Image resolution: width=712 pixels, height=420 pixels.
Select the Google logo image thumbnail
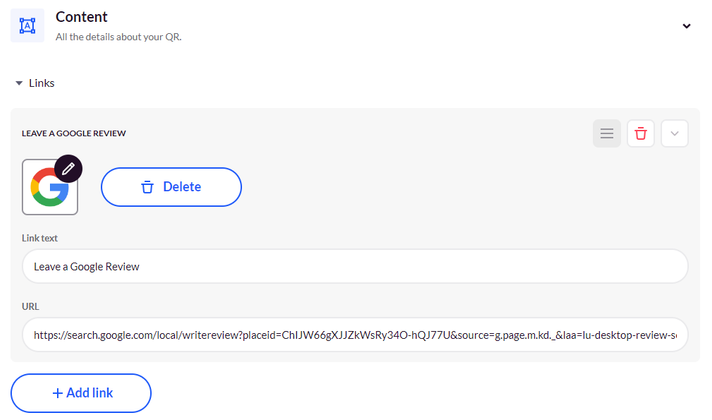[x=50, y=187]
